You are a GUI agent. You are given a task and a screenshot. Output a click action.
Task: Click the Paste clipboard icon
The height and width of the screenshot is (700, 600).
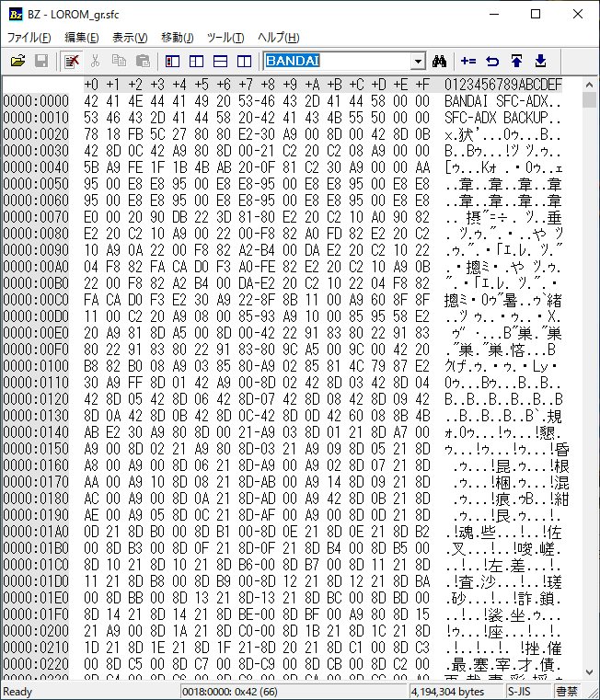(143, 61)
